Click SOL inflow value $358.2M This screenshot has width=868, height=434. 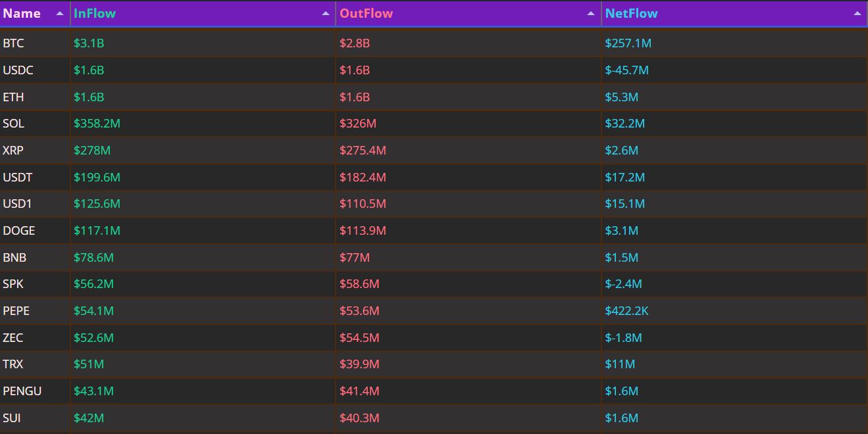point(97,124)
